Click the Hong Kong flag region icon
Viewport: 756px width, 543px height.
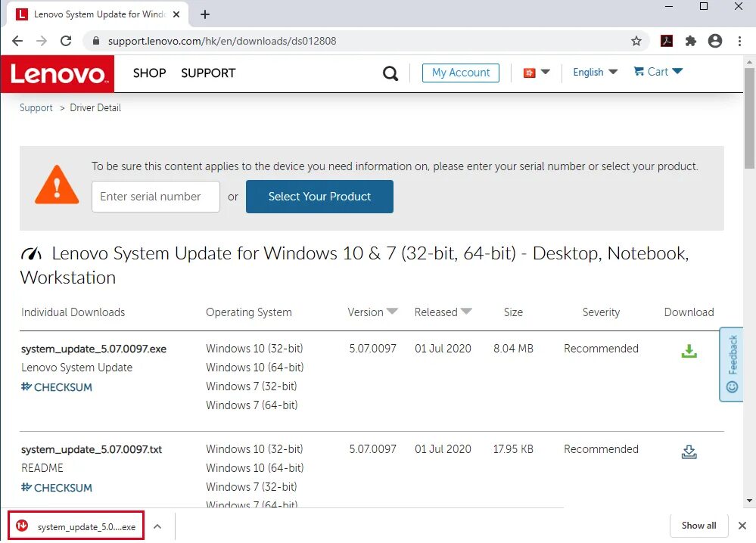530,73
